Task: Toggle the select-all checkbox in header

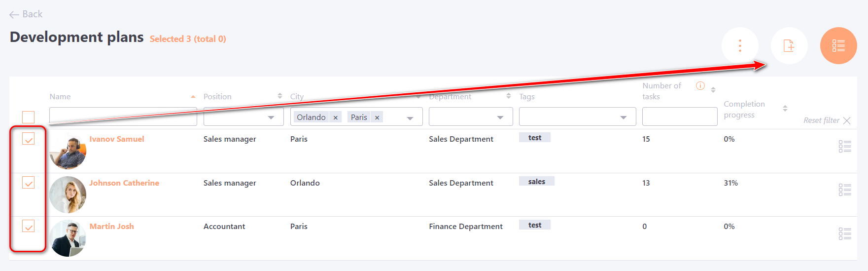Action: pyautogui.click(x=29, y=117)
